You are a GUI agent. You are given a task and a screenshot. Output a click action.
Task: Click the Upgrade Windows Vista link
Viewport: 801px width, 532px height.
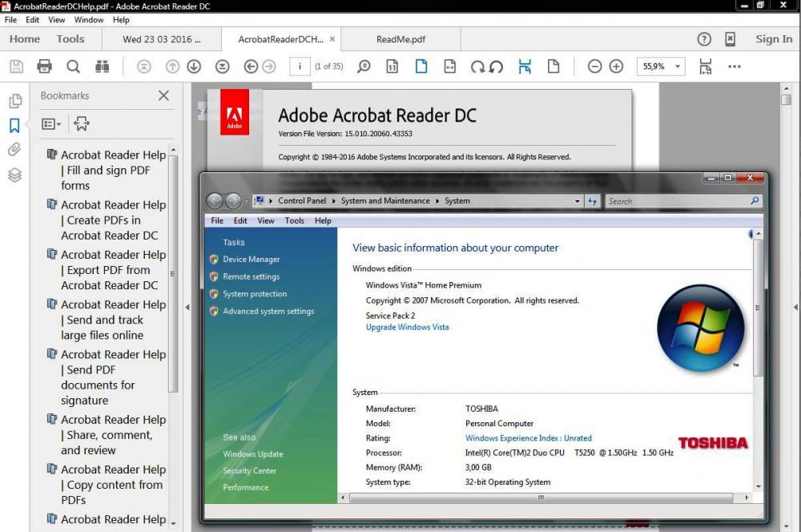407,327
